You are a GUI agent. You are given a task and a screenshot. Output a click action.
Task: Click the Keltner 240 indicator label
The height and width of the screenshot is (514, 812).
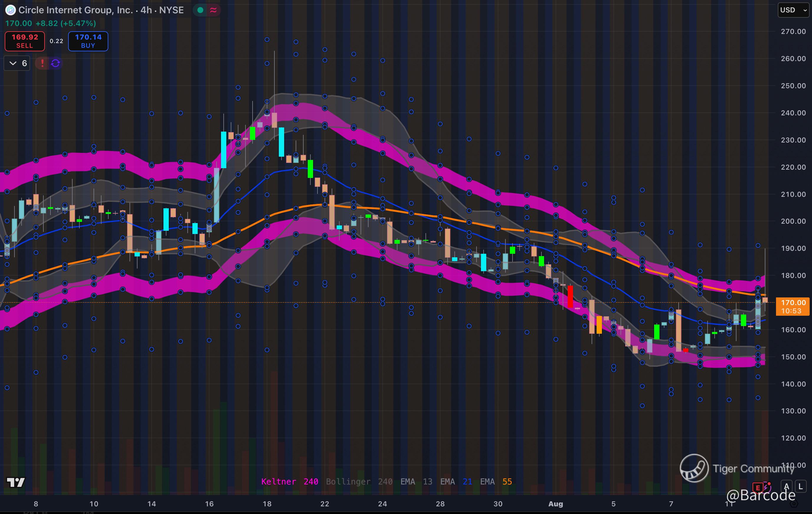pyautogui.click(x=289, y=482)
